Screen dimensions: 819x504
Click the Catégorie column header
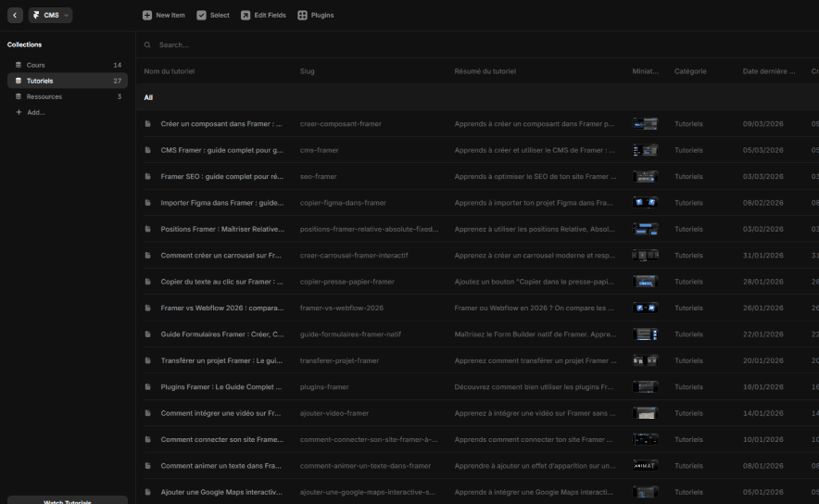690,71
